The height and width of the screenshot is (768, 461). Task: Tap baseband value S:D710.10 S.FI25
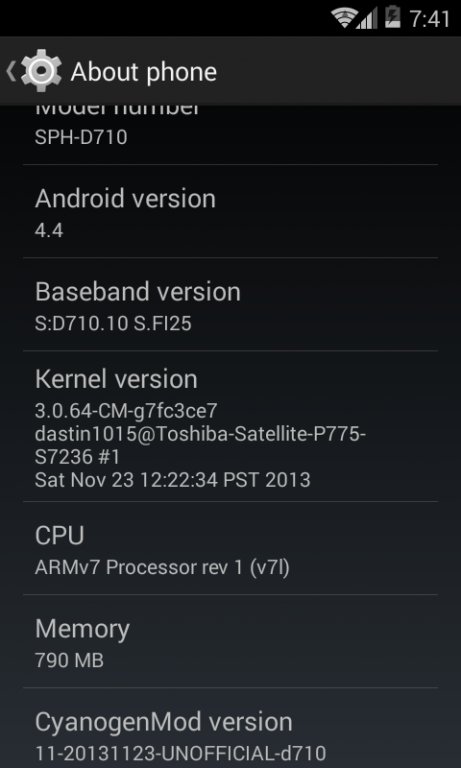pos(113,323)
